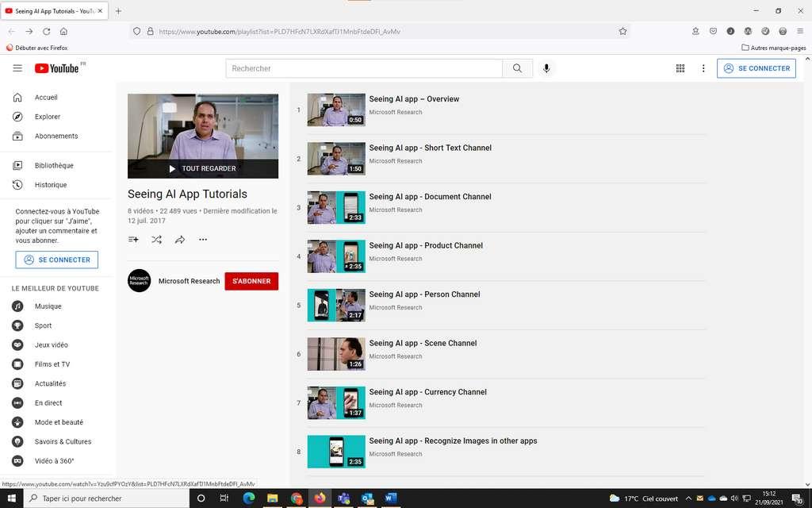Save playlist with the add-to-library icon
The width and height of the screenshot is (812, 508).
pyautogui.click(x=133, y=240)
